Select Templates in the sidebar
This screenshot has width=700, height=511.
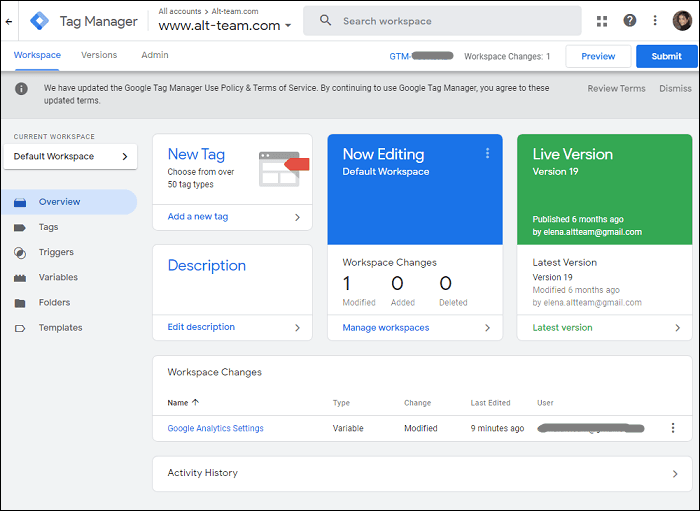click(60, 328)
